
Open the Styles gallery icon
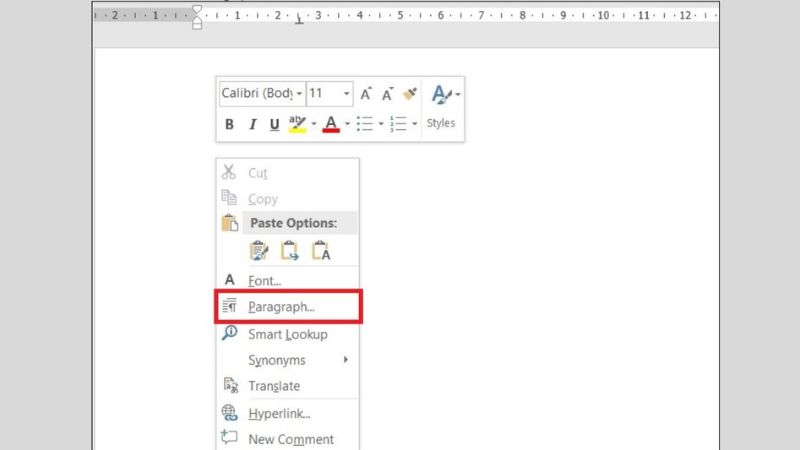(441, 94)
